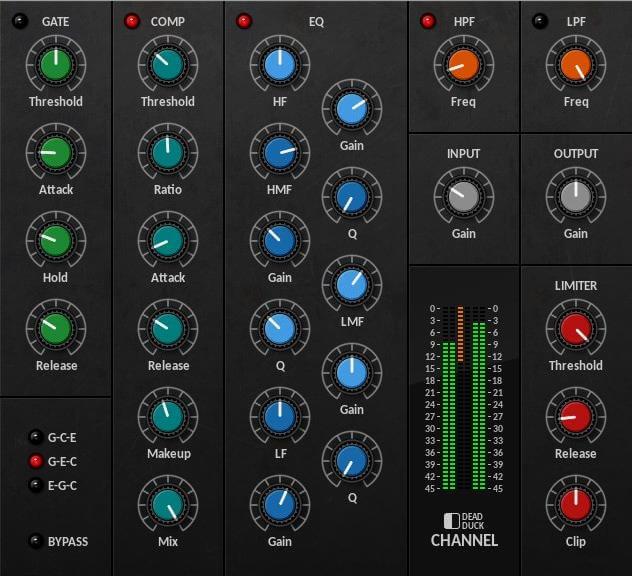The height and width of the screenshot is (576, 632).
Task: Click the Limiter Threshold red knob
Action: click(576, 329)
